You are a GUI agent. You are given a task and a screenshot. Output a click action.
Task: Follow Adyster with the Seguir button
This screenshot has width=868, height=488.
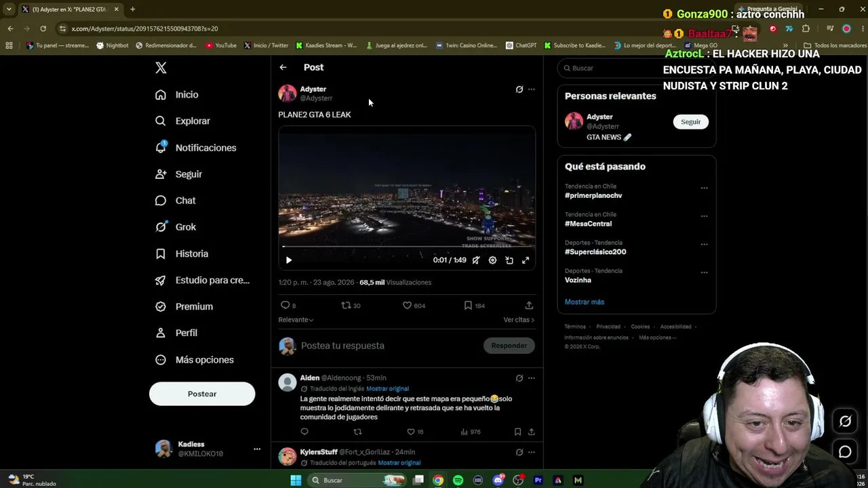point(690,122)
